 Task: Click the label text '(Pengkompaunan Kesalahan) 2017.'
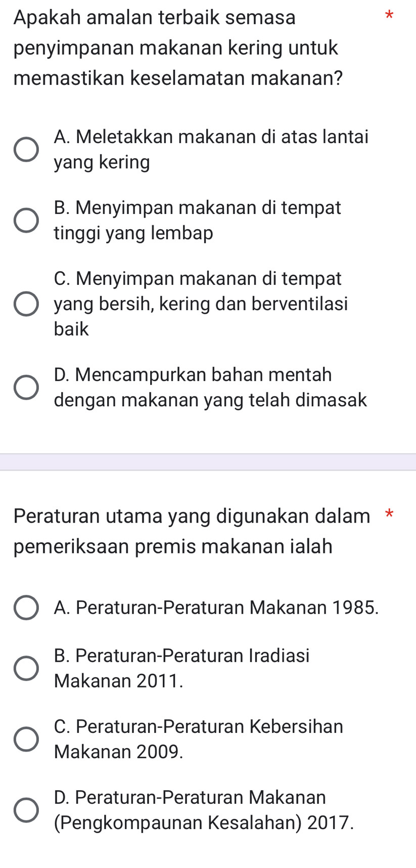tap(204, 823)
